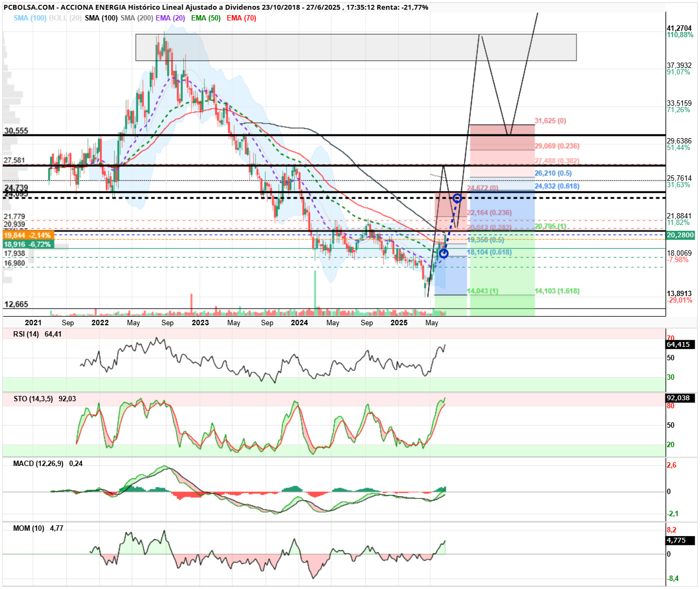Select the BOLL (20) legend entry
Screen dimensions: 700x589
(x=65, y=18)
